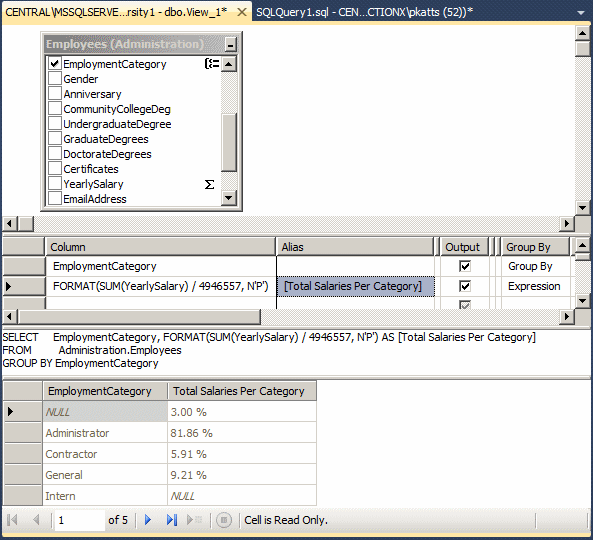Select the 5.91 % value cell
This screenshot has width=593, height=540.
242,454
